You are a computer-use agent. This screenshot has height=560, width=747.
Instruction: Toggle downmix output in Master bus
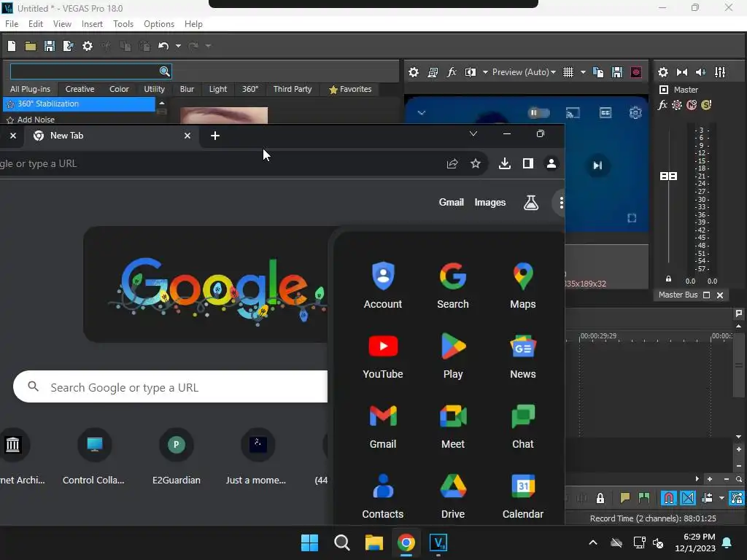pos(682,72)
